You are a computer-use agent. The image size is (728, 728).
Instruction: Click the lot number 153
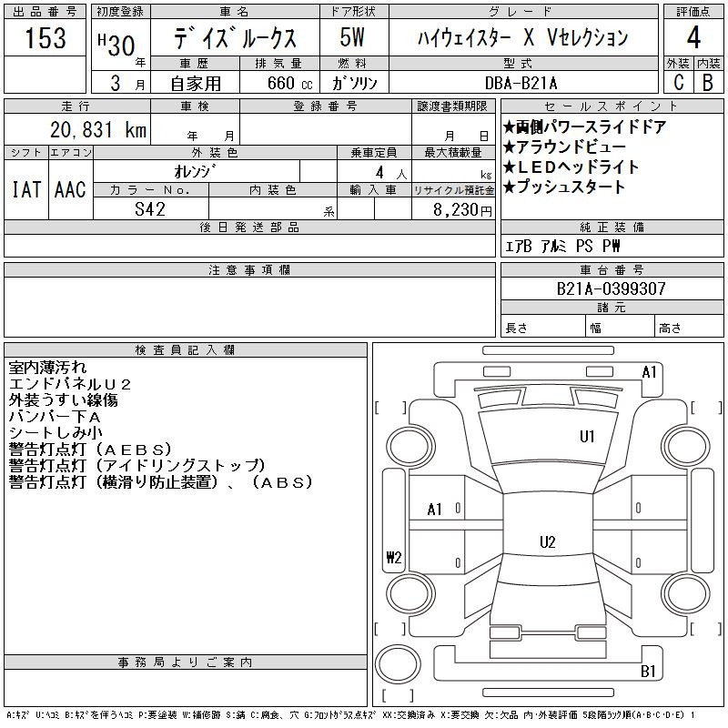pyautogui.click(x=45, y=39)
